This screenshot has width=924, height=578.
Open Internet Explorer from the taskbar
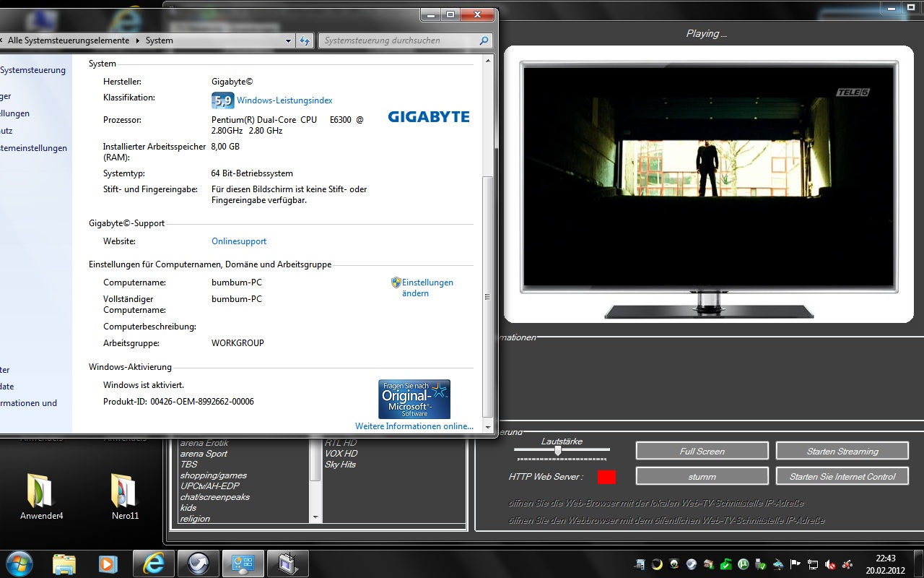click(153, 564)
